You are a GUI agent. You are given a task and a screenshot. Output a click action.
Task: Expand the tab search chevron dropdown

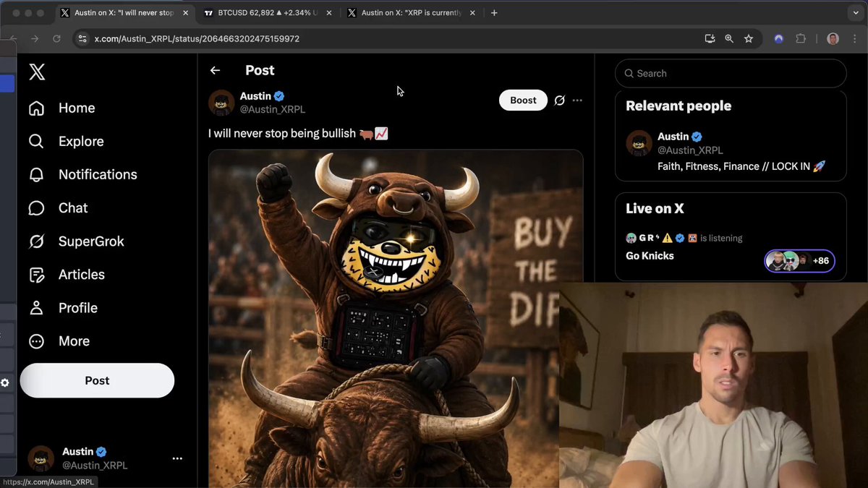(x=856, y=13)
